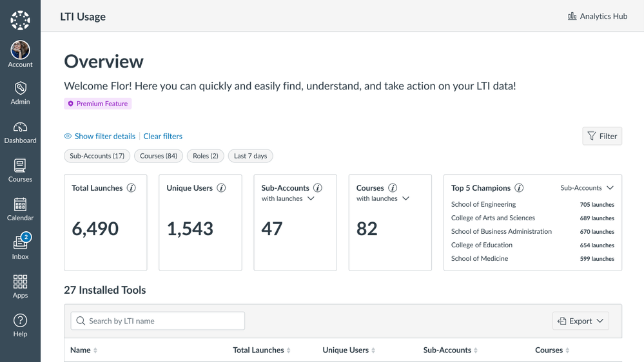
Task: Click the Search by LTI name field
Action: tap(158, 321)
